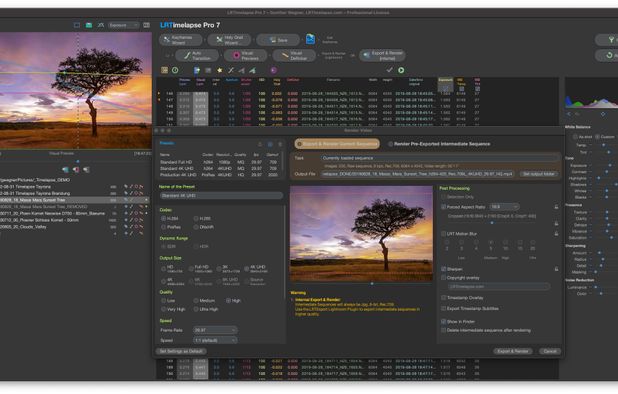Viewport: 618px width, 394px height.
Task: Open the aspect ratio 16:9 dropdown
Action: [504, 207]
